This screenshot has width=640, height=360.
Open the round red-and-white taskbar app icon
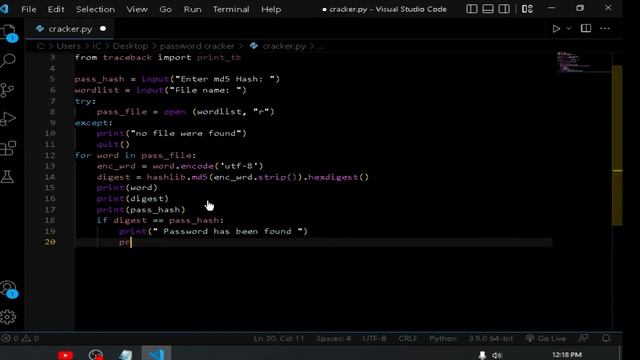(x=96, y=355)
